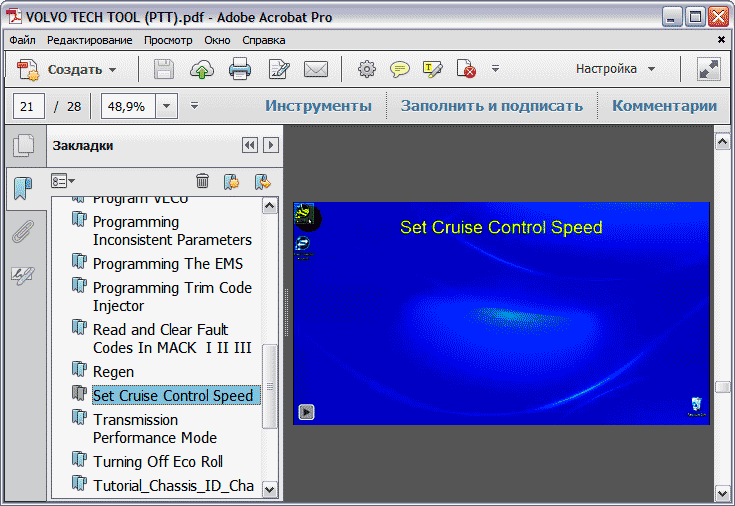Expand the Создать dropdown menu
This screenshot has height=506, width=735.
(112, 70)
